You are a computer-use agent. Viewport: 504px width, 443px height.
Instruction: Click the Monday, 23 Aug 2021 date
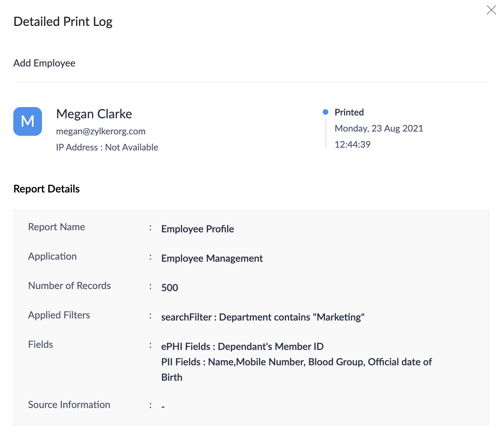(x=379, y=128)
